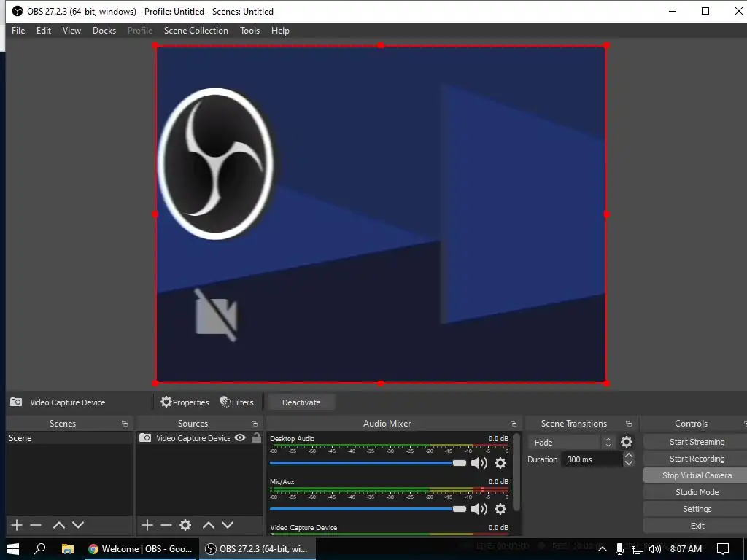
Task: Increase the transition Duration value
Action: tap(628, 456)
